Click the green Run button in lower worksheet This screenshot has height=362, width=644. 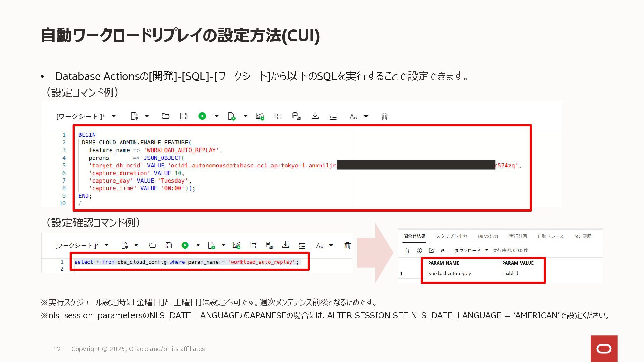pyautogui.click(x=185, y=245)
